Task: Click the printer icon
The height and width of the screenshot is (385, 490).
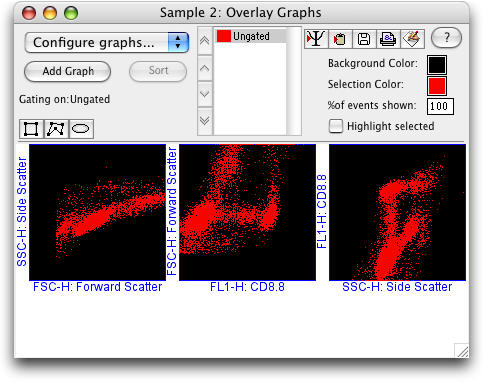Action: [388, 39]
